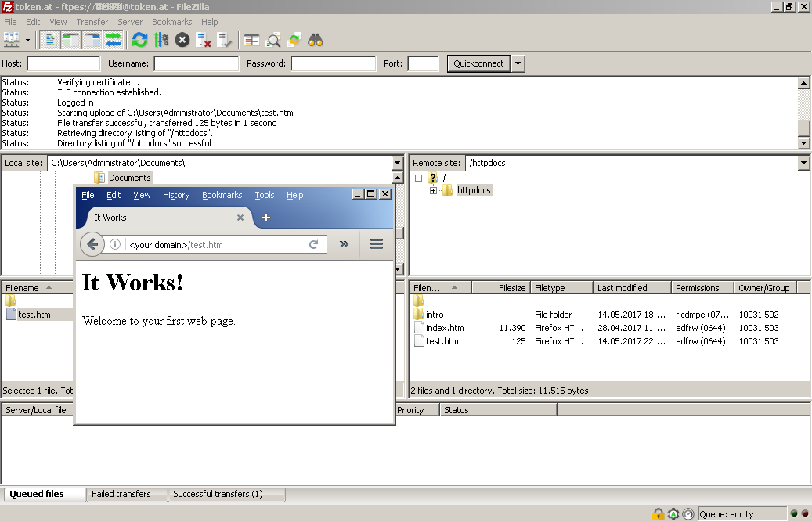Toggle the local directory tree view
This screenshot has width=812, height=522.
coord(71,39)
